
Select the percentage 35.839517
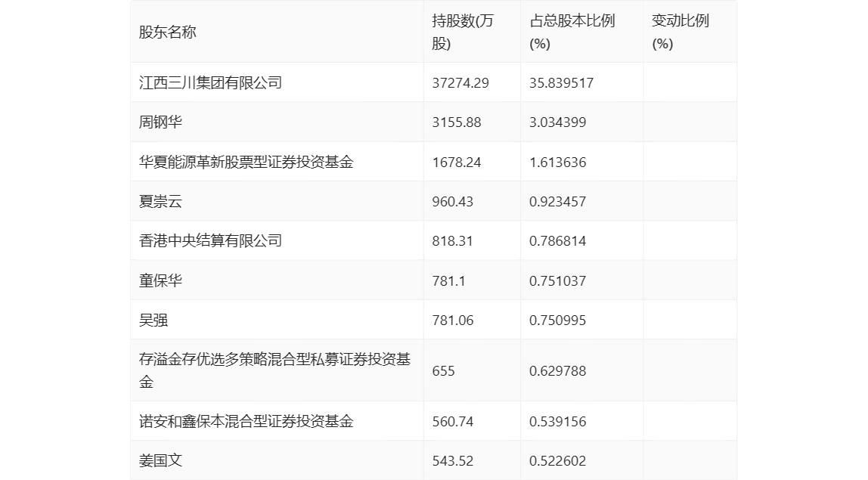tap(561, 83)
